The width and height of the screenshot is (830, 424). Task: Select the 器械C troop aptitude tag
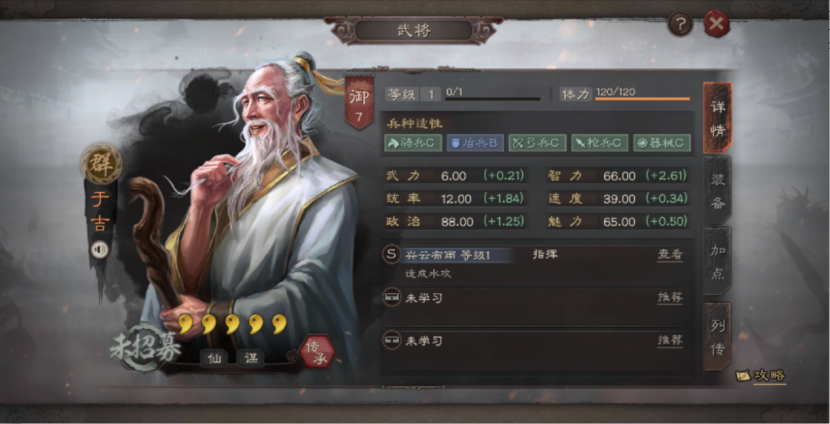click(662, 143)
